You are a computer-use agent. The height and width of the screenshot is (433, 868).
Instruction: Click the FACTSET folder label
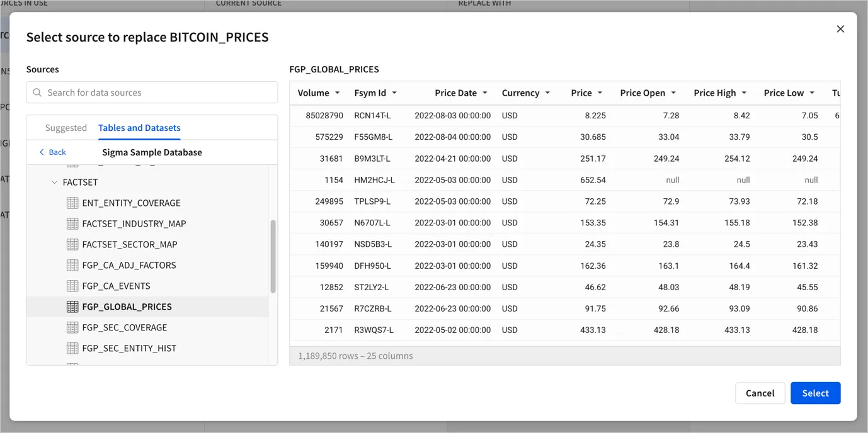point(80,182)
